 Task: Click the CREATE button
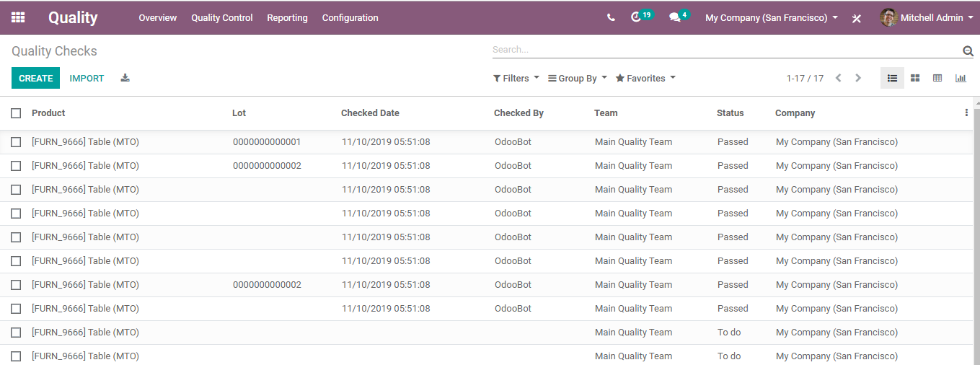coord(36,78)
